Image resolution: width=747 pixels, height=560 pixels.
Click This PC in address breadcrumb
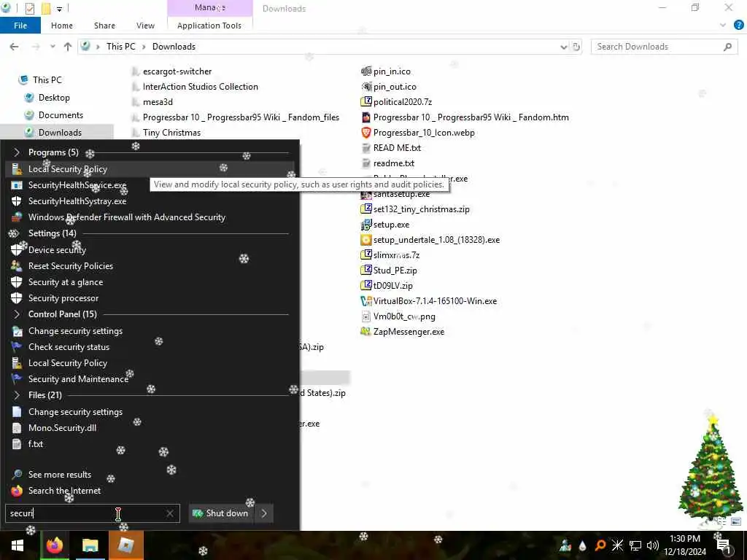[120, 47]
